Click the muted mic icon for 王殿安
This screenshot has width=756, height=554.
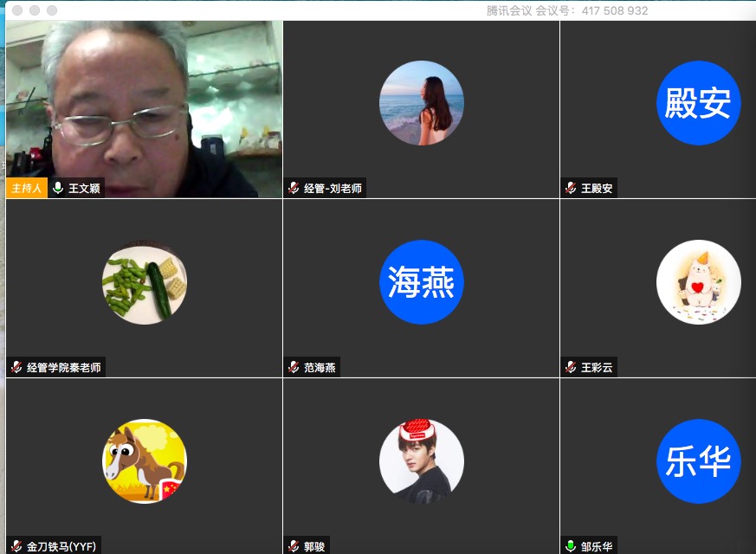(x=571, y=188)
